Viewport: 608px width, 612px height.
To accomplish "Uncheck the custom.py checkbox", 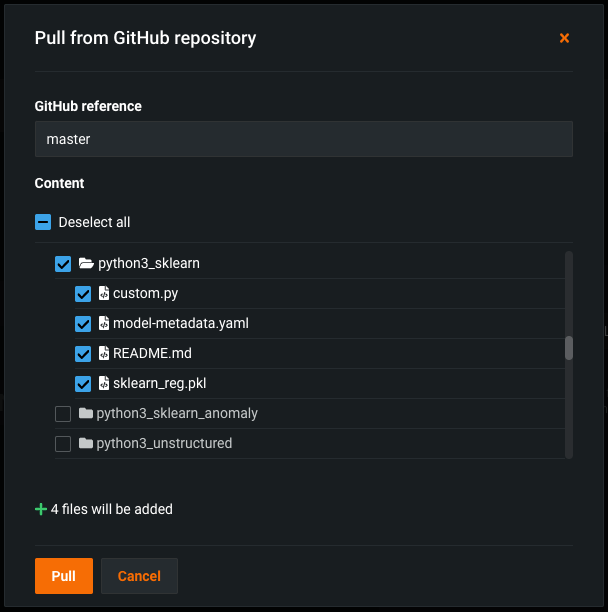I will 84,294.
